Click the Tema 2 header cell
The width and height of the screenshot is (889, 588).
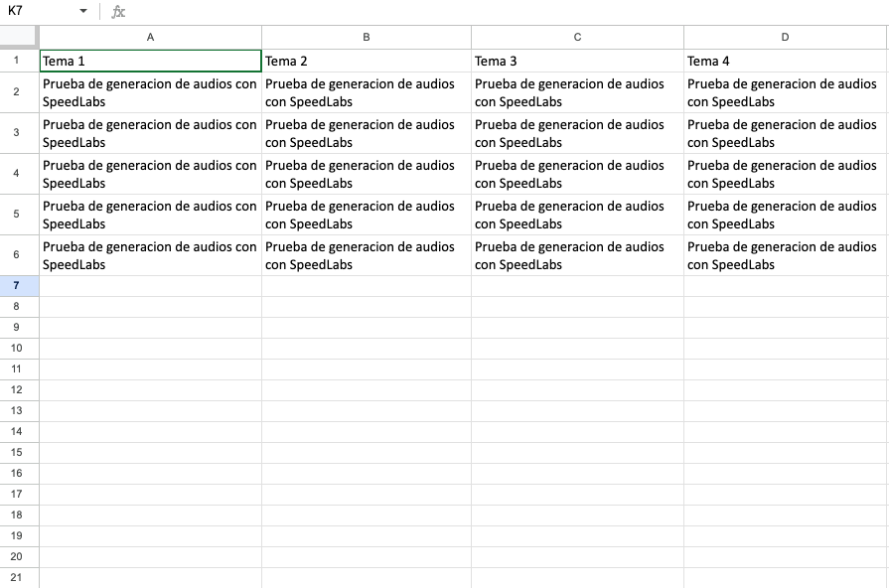(367, 61)
